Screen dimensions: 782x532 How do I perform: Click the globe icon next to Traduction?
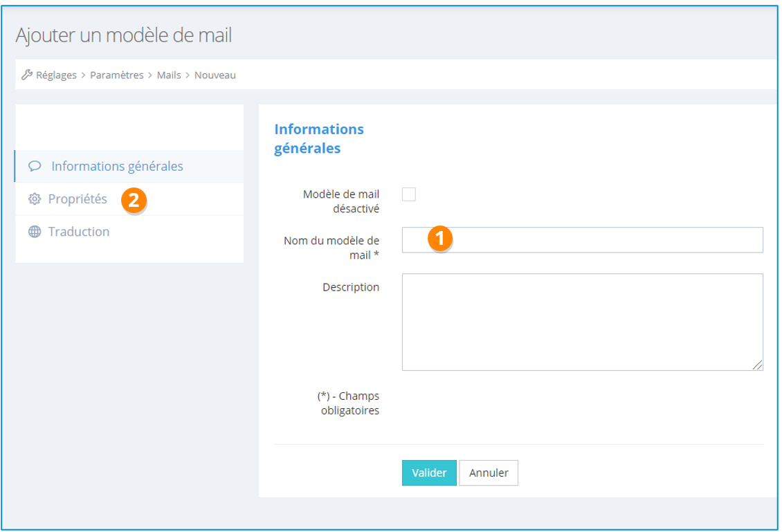[x=34, y=232]
